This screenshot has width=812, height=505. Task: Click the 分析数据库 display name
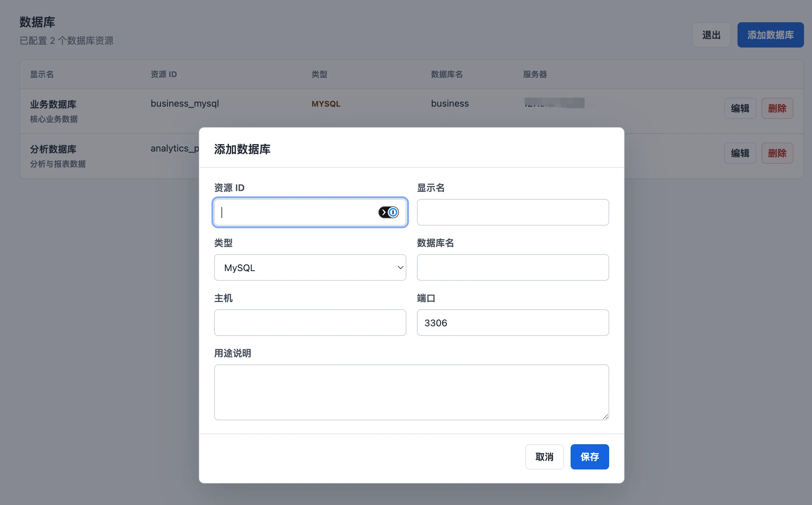tap(53, 149)
